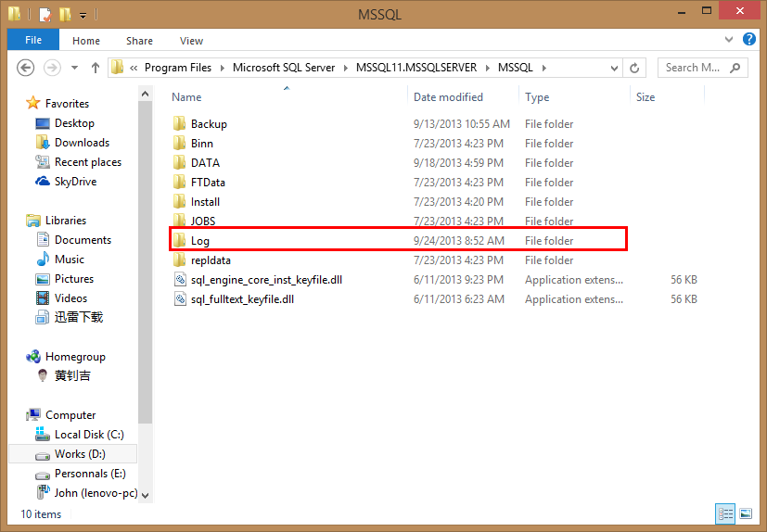Open the recent locations dropdown
Image resolution: width=767 pixels, height=532 pixels.
coord(74,68)
